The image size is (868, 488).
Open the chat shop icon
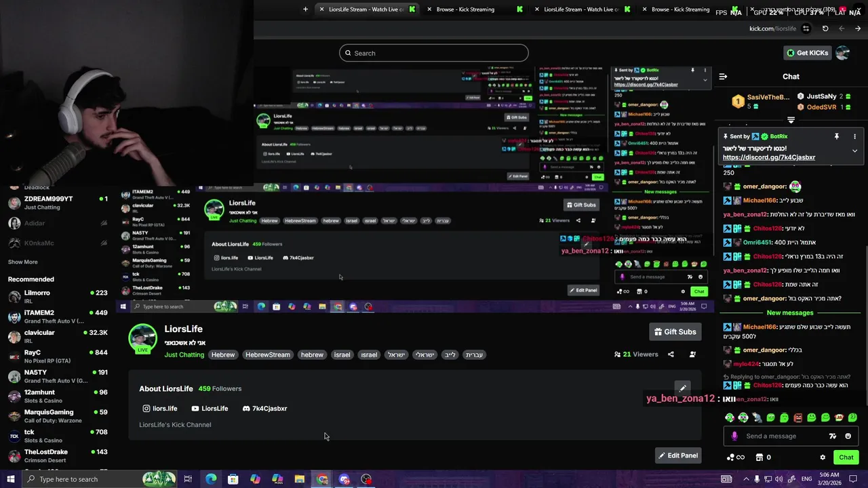tap(759, 457)
